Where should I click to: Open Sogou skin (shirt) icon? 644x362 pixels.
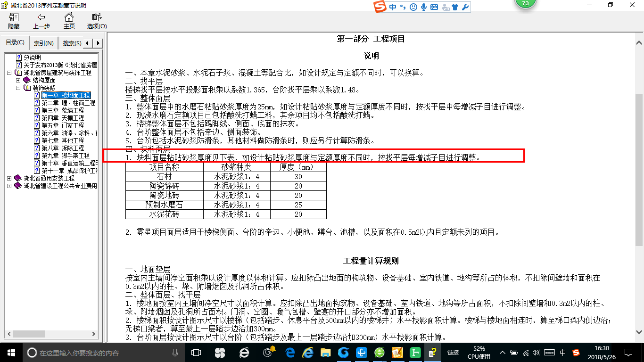tap(454, 7)
